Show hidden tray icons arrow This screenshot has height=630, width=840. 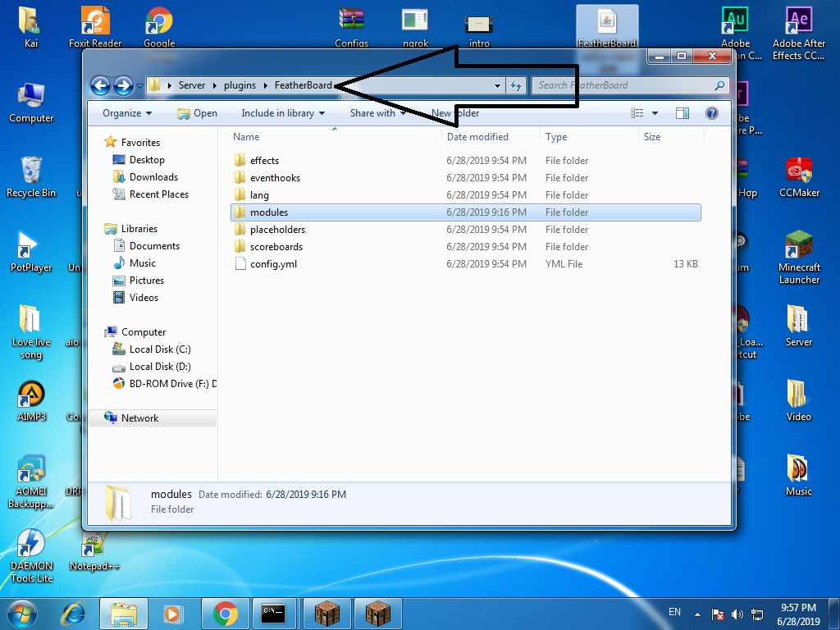coord(697,614)
